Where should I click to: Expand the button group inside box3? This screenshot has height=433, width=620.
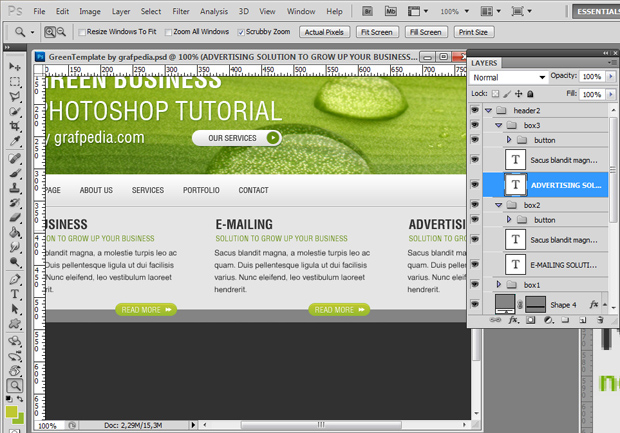[509, 140]
